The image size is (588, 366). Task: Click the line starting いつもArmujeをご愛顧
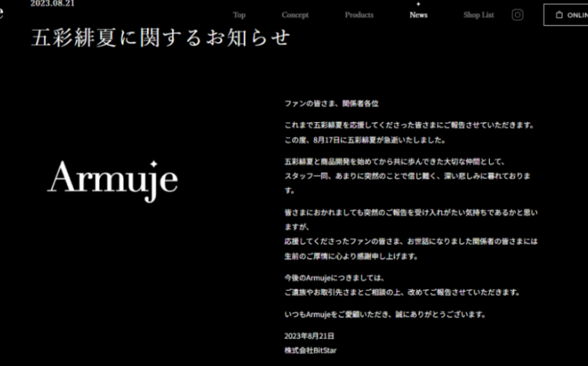[x=385, y=315]
